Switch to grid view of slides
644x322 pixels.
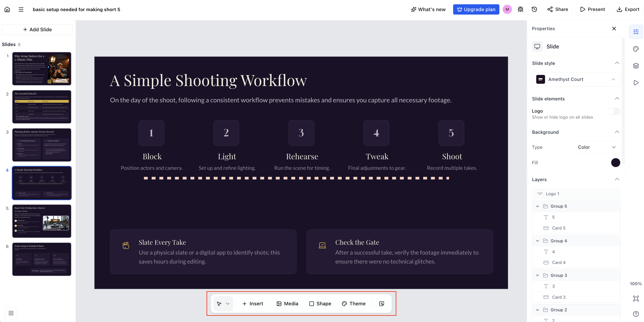pyautogui.click(x=11, y=313)
